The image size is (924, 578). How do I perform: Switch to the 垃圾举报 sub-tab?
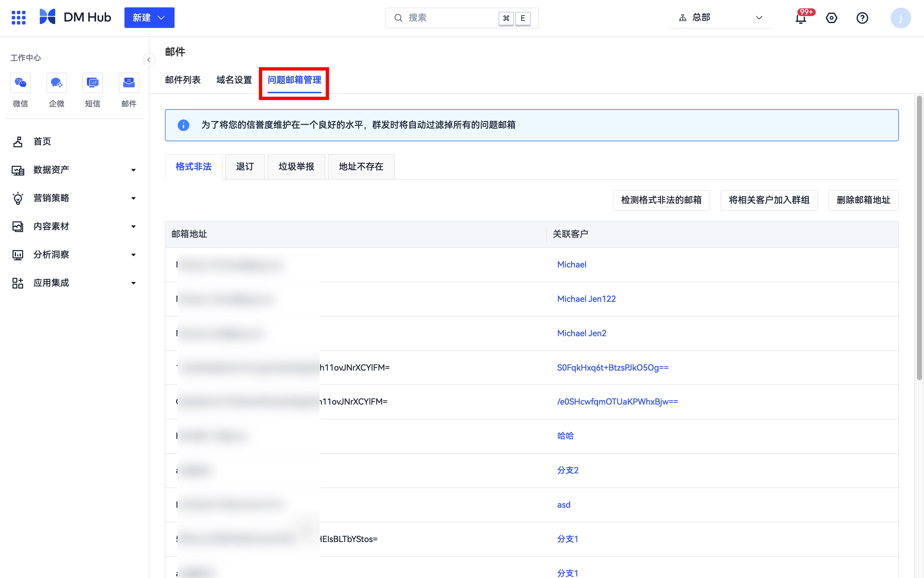(296, 167)
